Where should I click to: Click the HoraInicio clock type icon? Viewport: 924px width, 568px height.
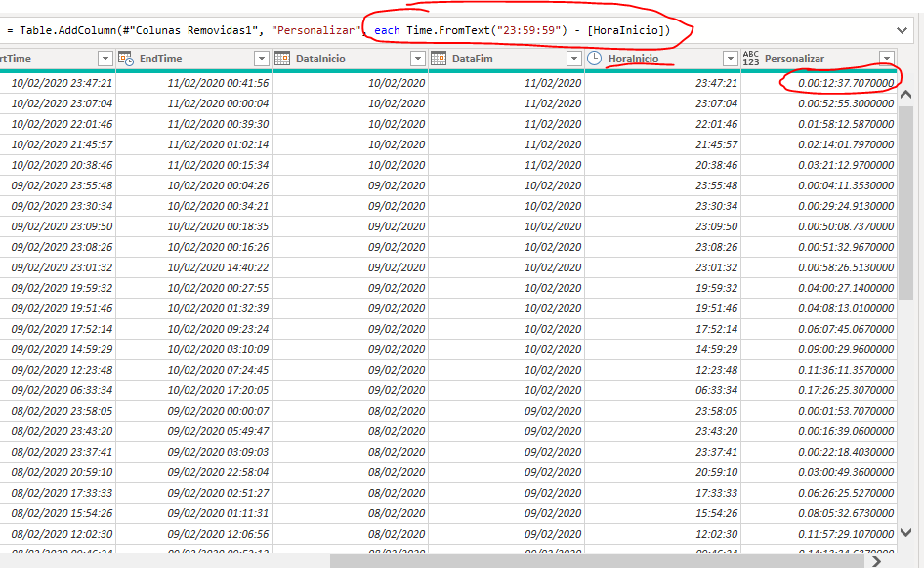tap(595, 59)
